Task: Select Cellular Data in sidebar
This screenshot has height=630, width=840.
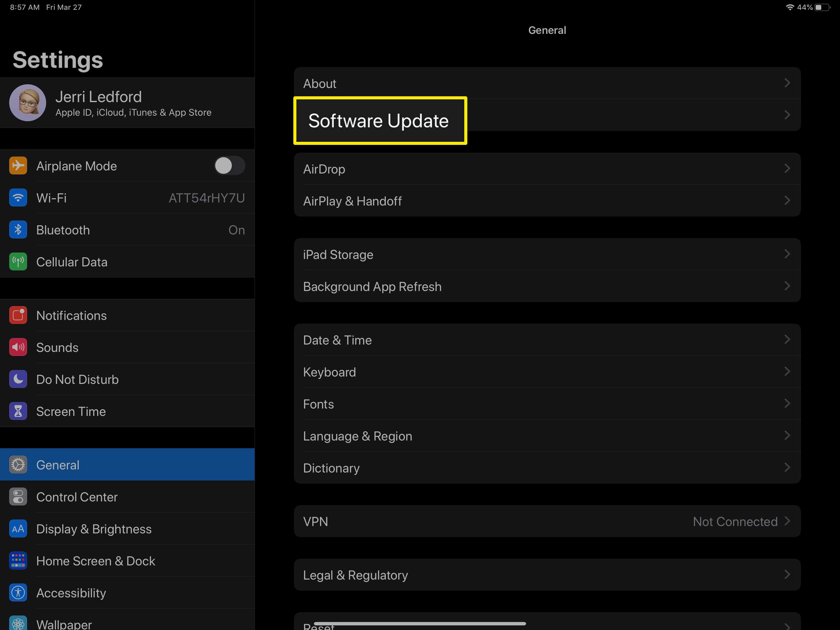Action: coord(127,262)
